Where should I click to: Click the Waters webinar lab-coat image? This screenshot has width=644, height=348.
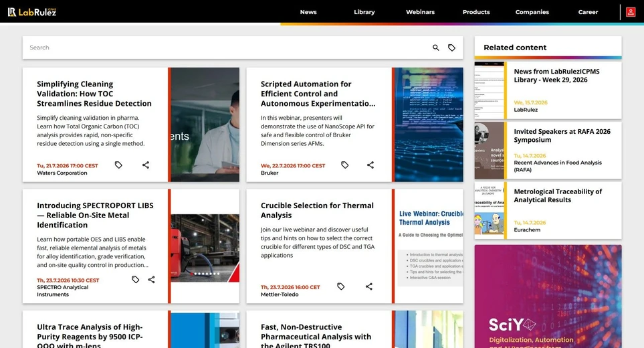tap(205, 124)
